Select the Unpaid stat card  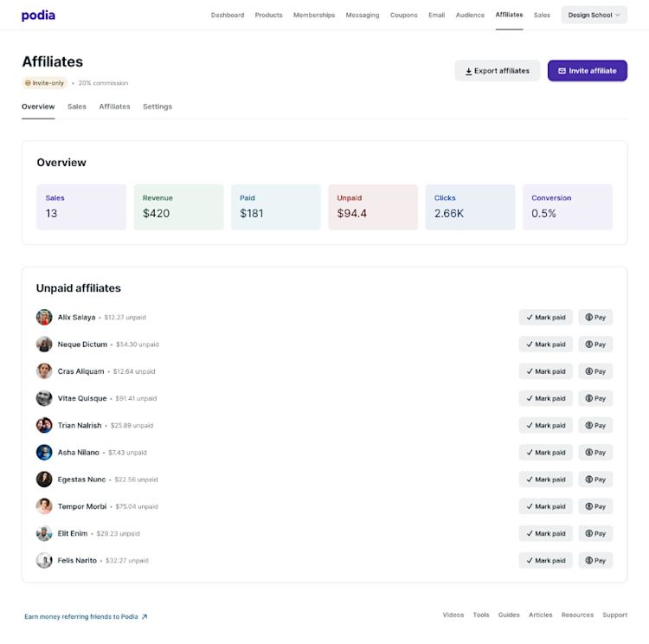point(373,207)
